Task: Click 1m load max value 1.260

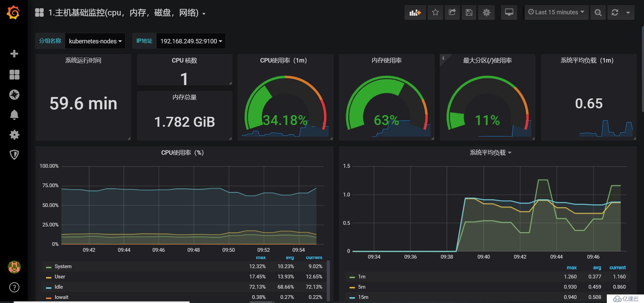Action: (x=570, y=277)
